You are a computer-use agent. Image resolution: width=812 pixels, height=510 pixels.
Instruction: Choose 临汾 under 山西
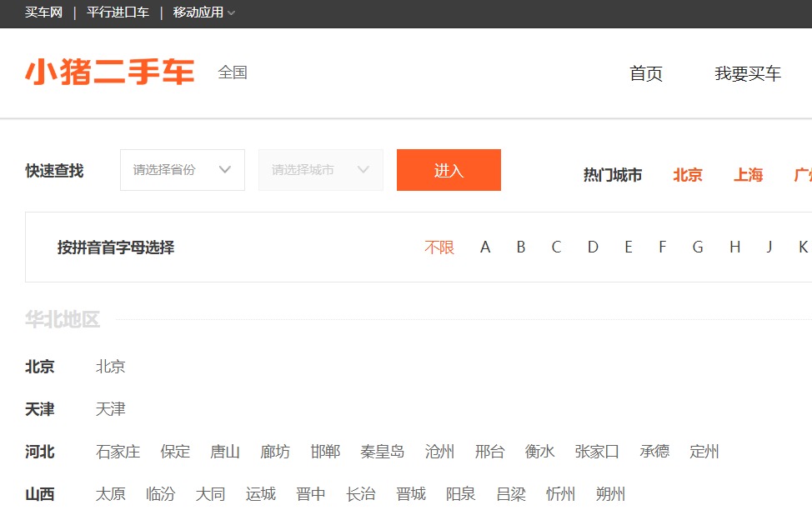tap(161, 494)
